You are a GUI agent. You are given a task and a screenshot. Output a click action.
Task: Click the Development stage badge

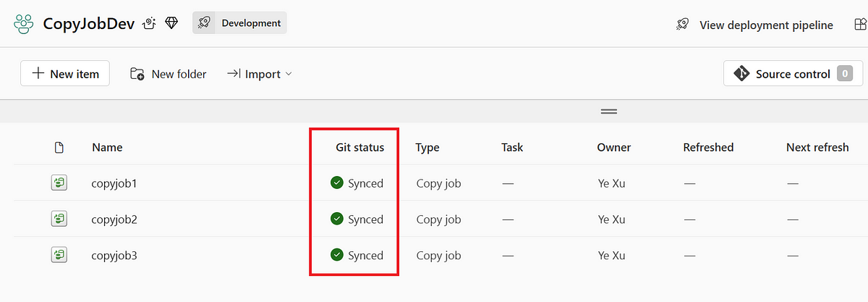[240, 23]
